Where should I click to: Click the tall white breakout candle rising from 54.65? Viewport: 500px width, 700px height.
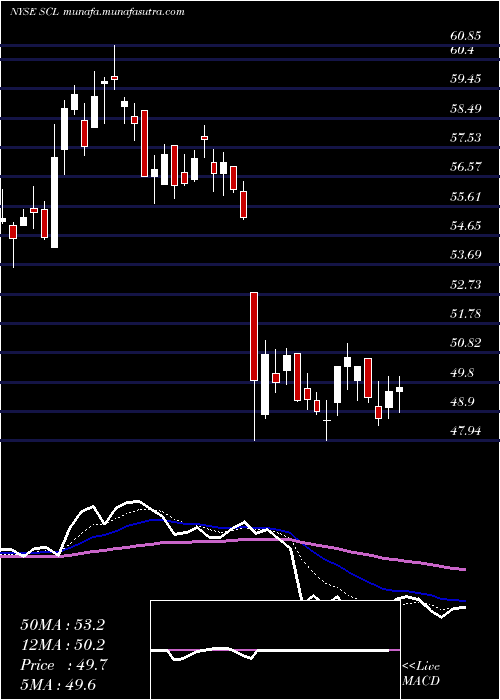coord(54,202)
